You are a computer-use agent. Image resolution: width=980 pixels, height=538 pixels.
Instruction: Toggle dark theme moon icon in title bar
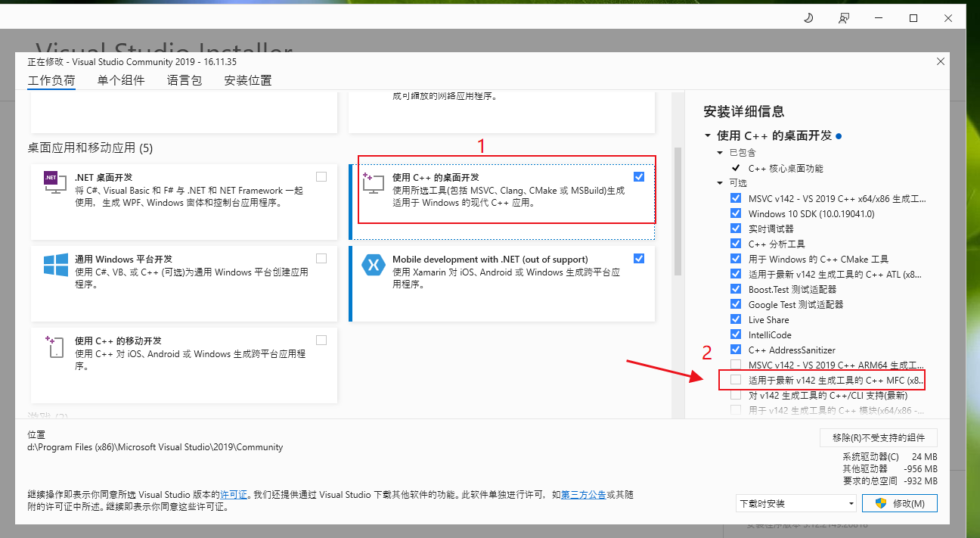[808, 17]
